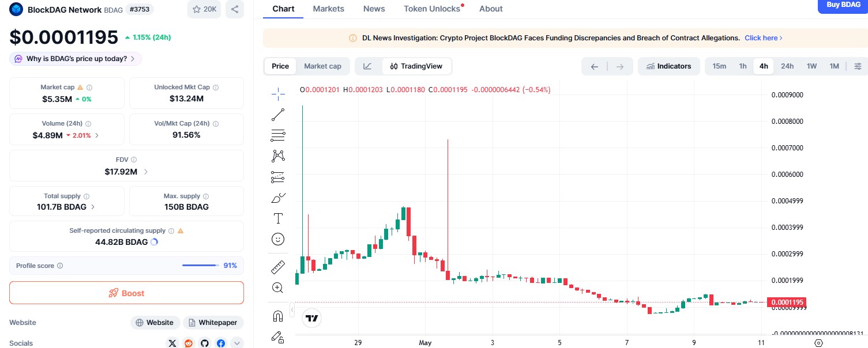Screen dimensions: 868x348
Task: Expand FDV details arrow
Action: click(146, 172)
